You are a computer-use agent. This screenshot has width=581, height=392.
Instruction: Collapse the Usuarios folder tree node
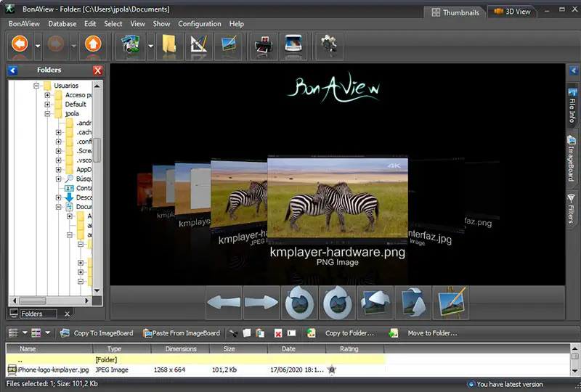pyautogui.click(x=36, y=86)
